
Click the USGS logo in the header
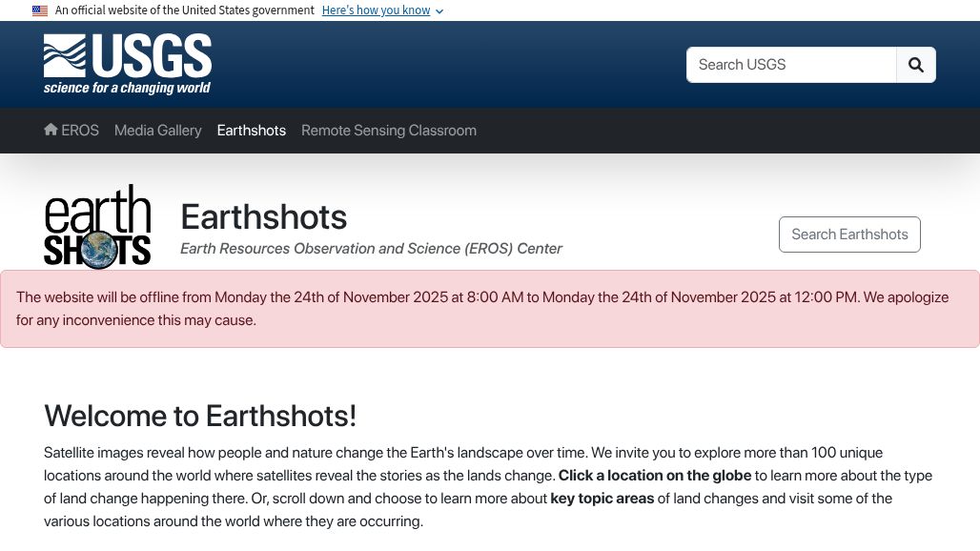click(128, 64)
